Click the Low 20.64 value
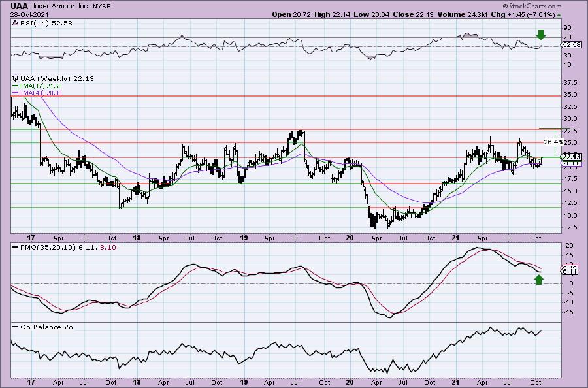The width and height of the screenshot is (588, 388). pos(371,14)
